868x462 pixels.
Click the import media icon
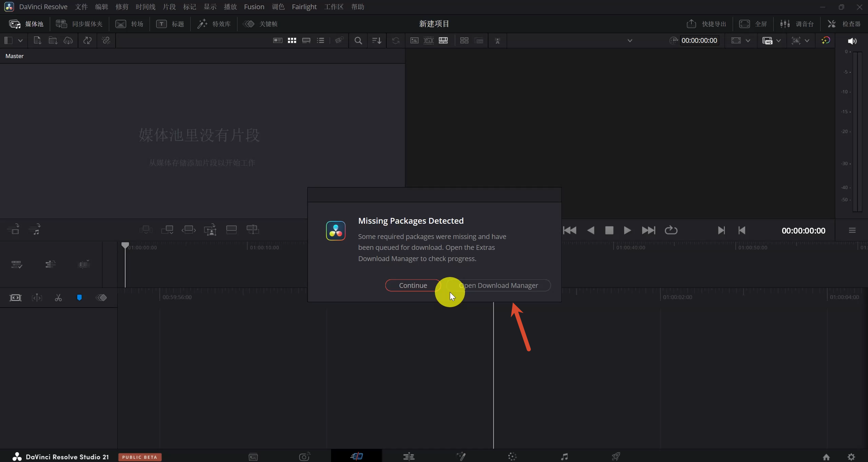pos(37,41)
